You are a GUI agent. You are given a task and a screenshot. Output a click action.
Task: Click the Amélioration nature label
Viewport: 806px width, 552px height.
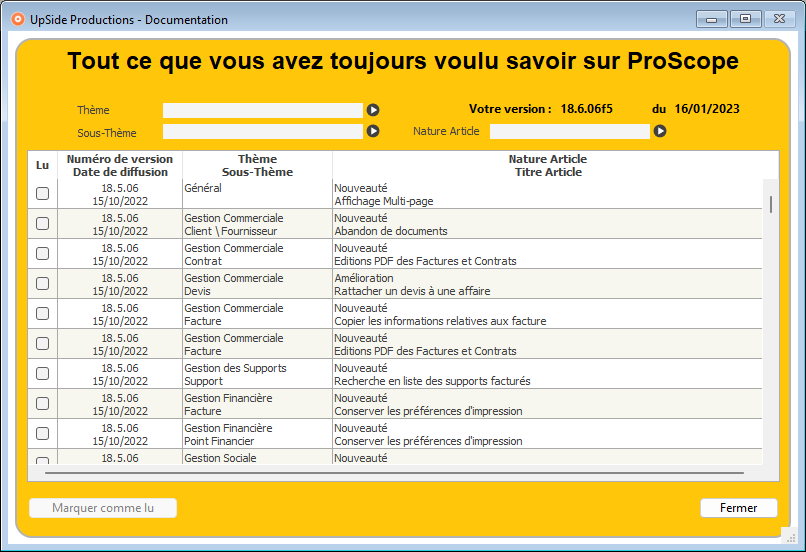tap(364, 278)
